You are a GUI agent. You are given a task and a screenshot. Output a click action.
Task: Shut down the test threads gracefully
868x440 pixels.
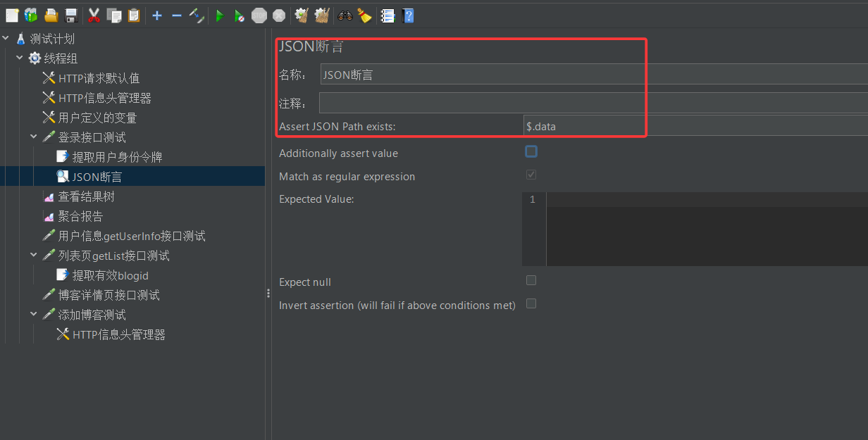pos(279,15)
